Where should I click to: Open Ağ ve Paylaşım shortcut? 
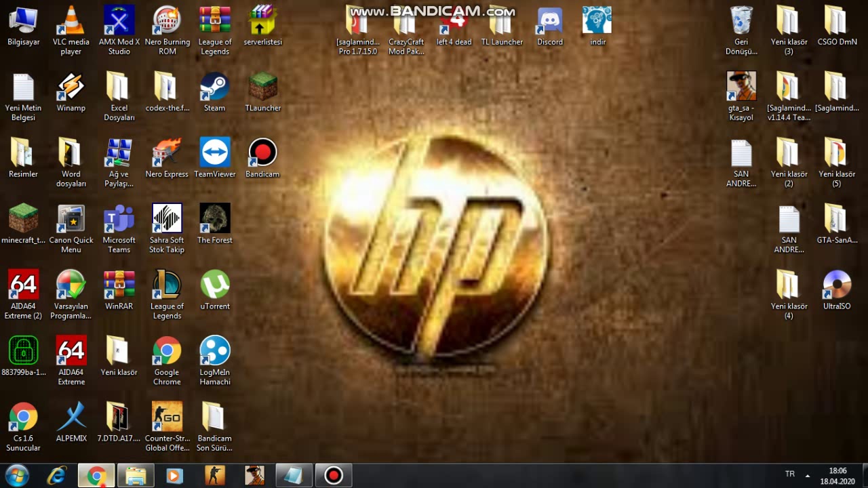click(x=119, y=163)
